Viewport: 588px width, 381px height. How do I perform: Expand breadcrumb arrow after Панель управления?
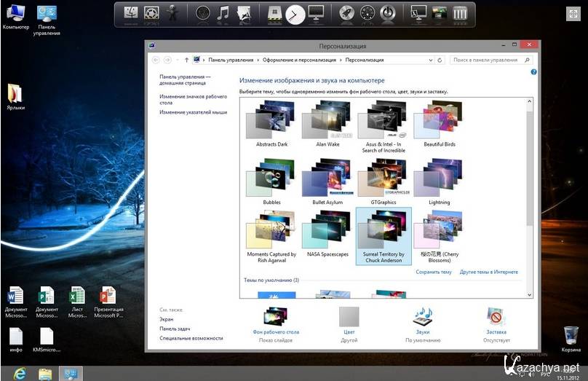(257, 60)
